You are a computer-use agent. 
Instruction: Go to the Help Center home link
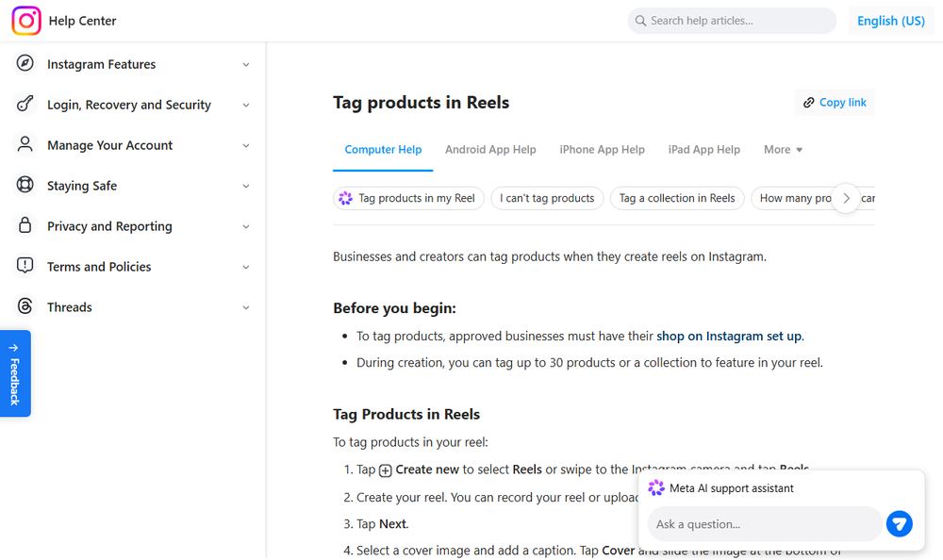click(82, 21)
